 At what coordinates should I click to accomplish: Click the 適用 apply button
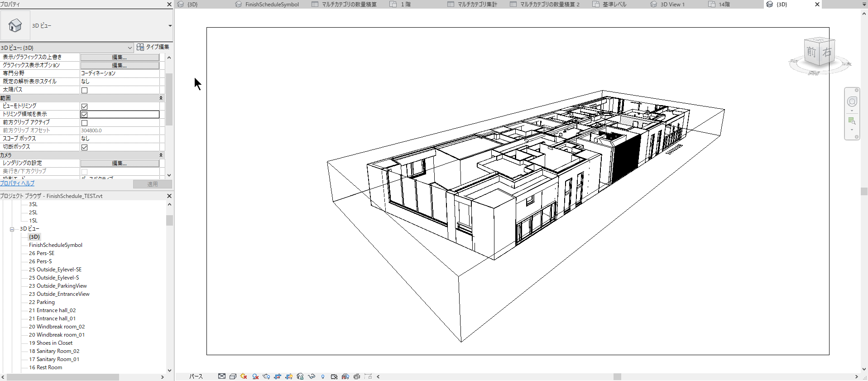coord(153,184)
